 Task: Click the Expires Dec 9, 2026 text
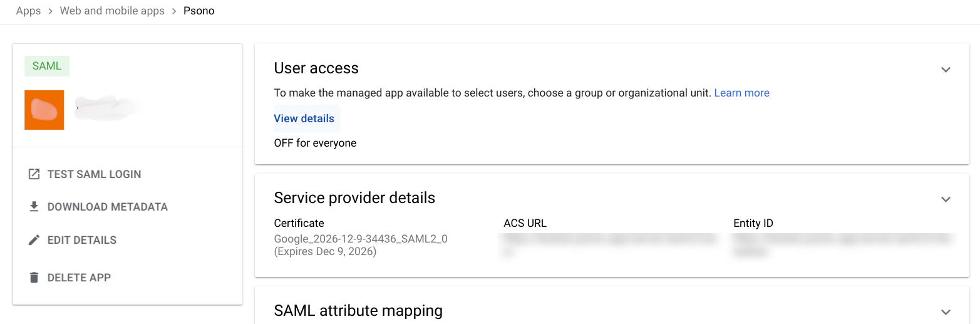326,251
